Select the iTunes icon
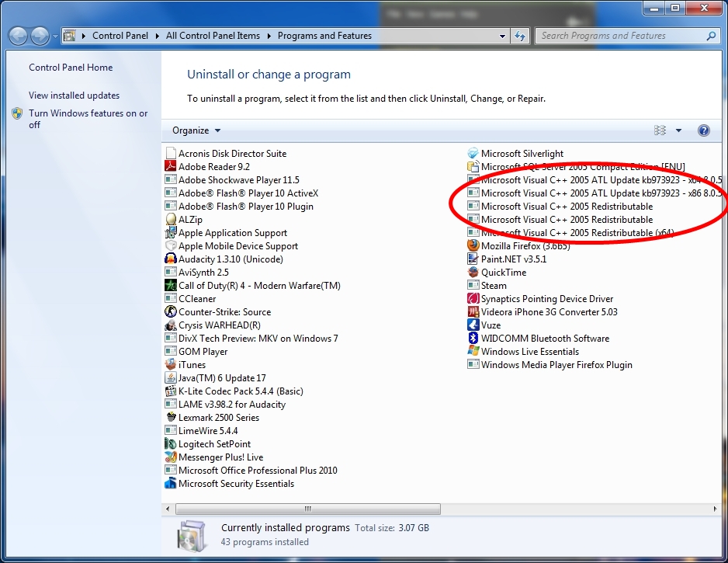 pos(171,365)
